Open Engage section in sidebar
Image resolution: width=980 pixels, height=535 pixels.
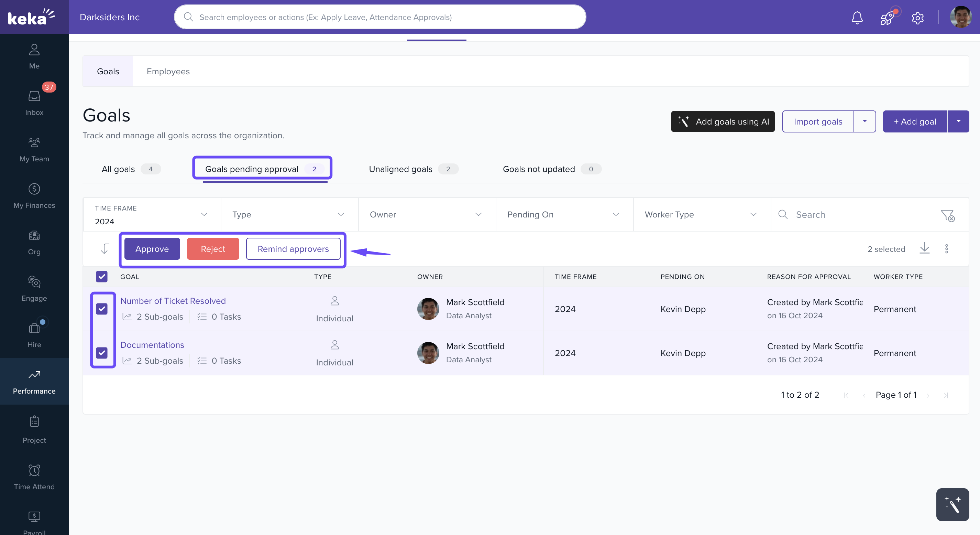pos(34,289)
